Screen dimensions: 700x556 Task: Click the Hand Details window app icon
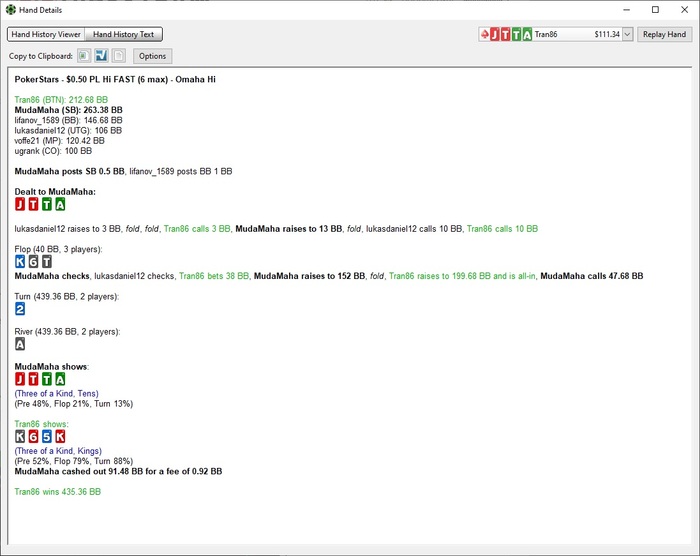point(11,9)
